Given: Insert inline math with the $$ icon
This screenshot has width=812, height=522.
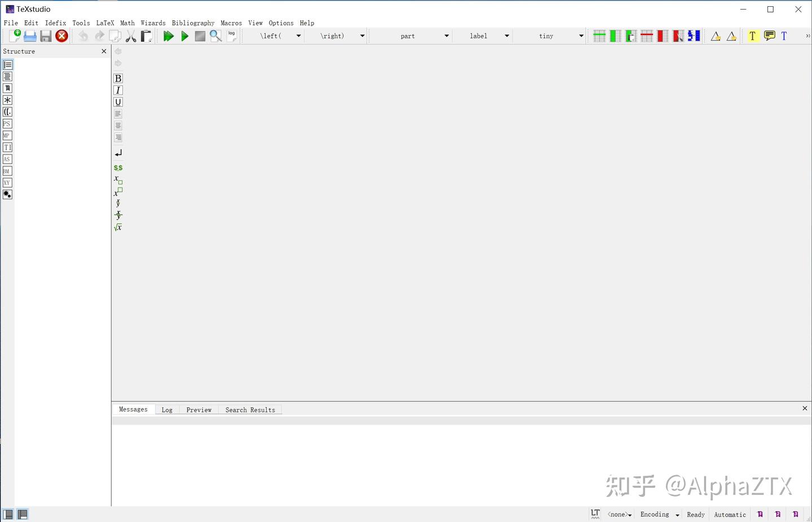Looking at the screenshot, I should pyautogui.click(x=118, y=167).
